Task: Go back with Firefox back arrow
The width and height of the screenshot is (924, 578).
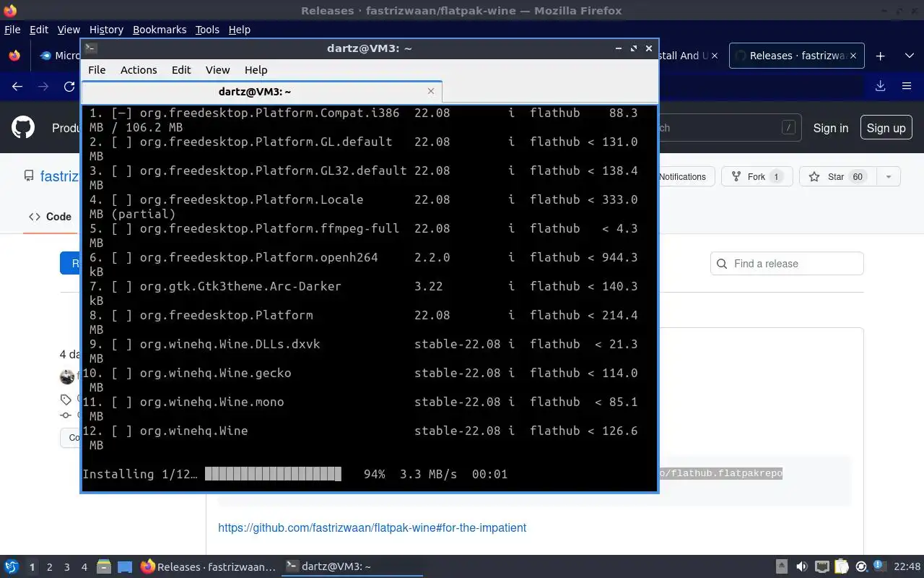Action: tap(17, 86)
